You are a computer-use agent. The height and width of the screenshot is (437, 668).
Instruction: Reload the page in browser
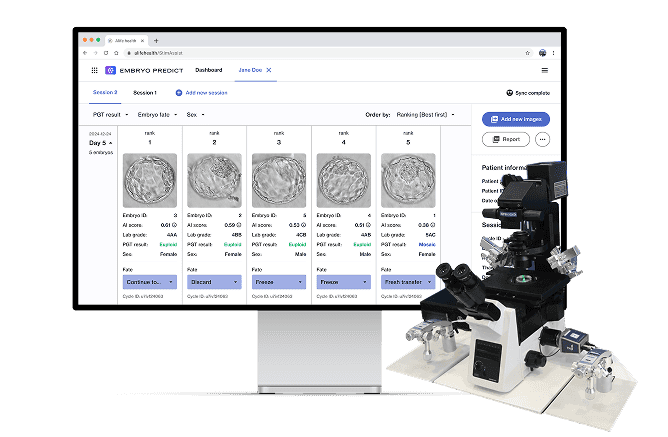click(x=106, y=53)
